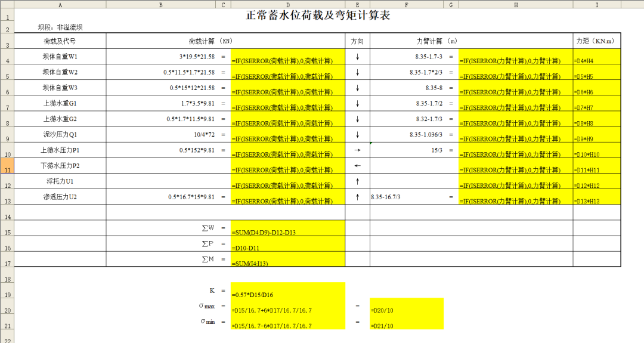Click the header cell 荷载及代号
644x343 pixels.
pyautogui.click(x=60, y=41)
